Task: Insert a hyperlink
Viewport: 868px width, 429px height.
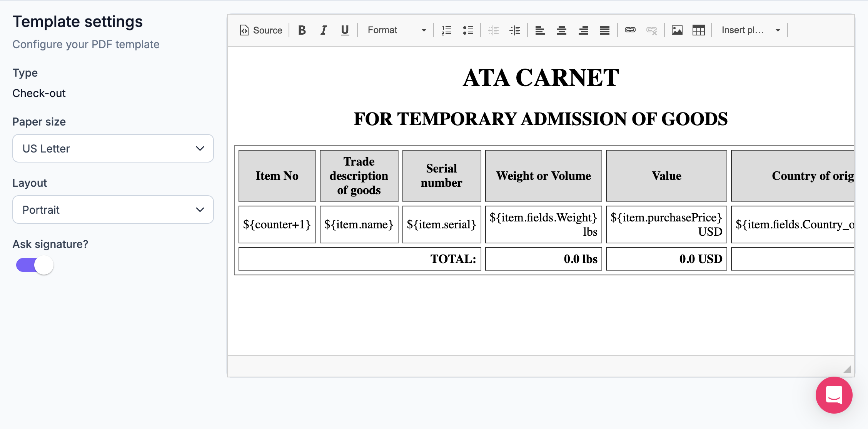Action: point(630,30)
